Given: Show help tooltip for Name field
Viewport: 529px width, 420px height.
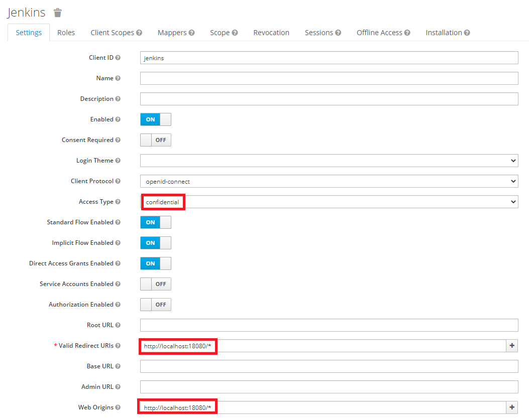Looking at the screenshot, I should pos(118,78).
